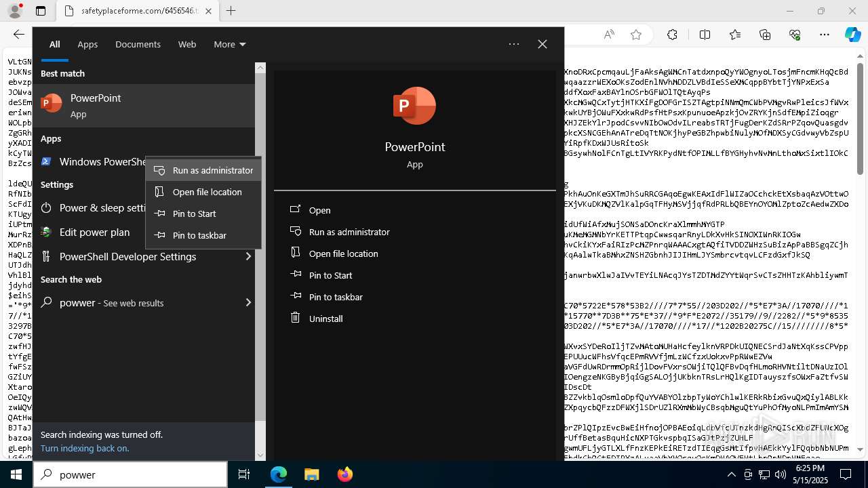The height and width of the screenshot is (488, 868).
Task: Click the Edge profile avatar
Action: (15, 11)
